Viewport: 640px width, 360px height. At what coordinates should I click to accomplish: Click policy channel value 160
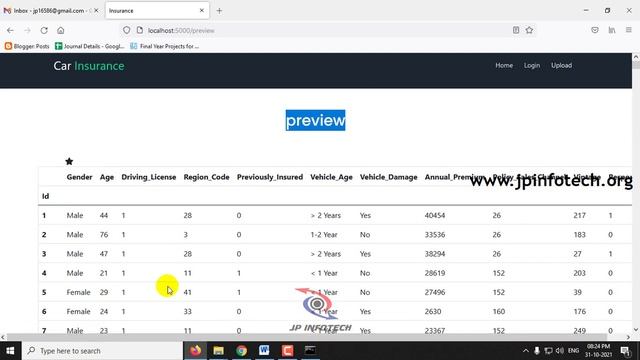coord(499,311)
